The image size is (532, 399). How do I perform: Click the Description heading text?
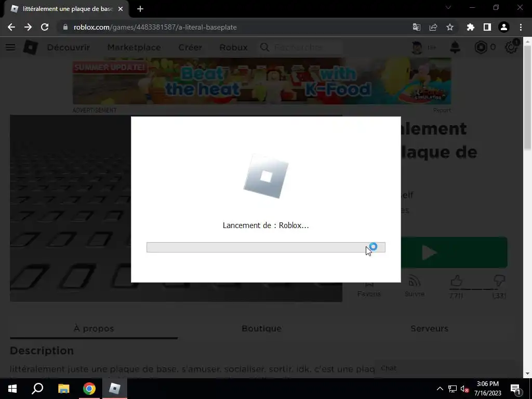coord(42,351)
